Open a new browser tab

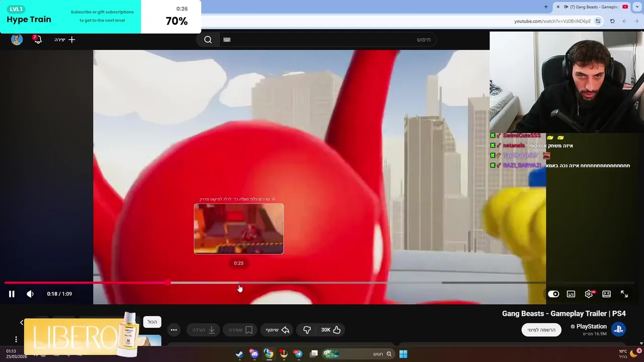pyautogui.click(x=546, y=7)
